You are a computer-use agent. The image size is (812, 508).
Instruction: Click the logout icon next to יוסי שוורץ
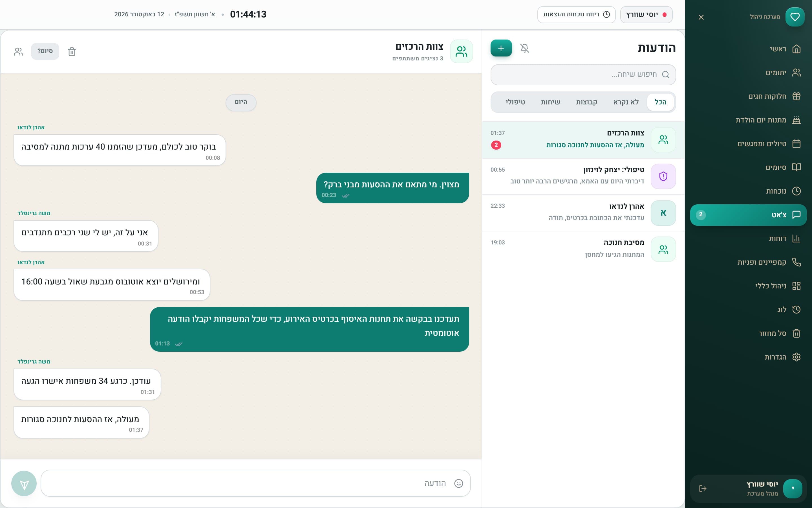703,489
